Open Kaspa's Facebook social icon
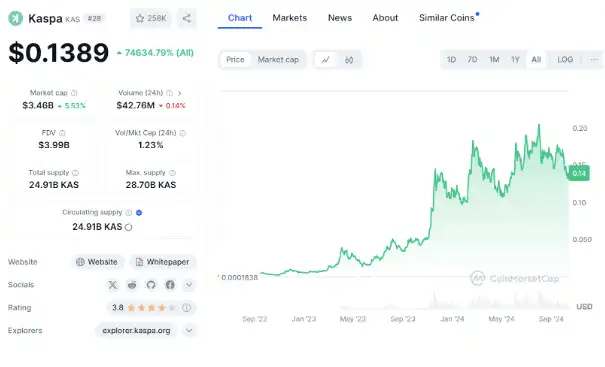605x367 pixels. coord(170,285)
